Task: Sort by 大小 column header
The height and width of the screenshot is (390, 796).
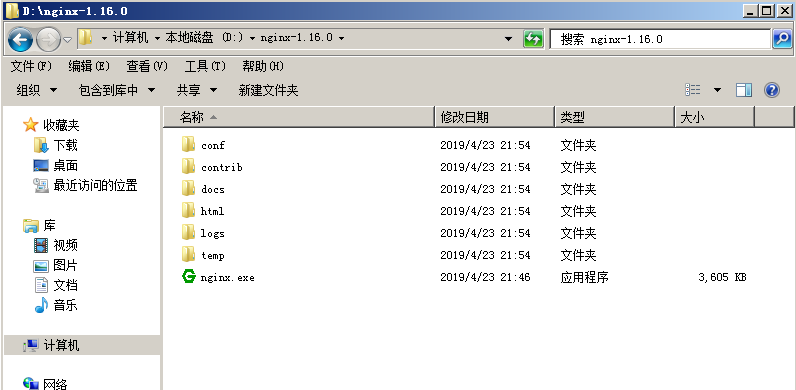Action: 715,117
